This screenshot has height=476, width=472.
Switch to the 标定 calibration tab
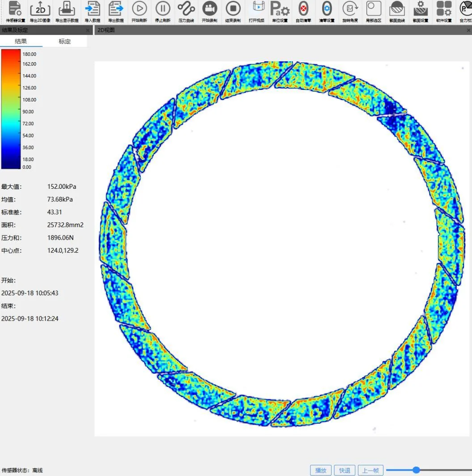tap(65, 41)
